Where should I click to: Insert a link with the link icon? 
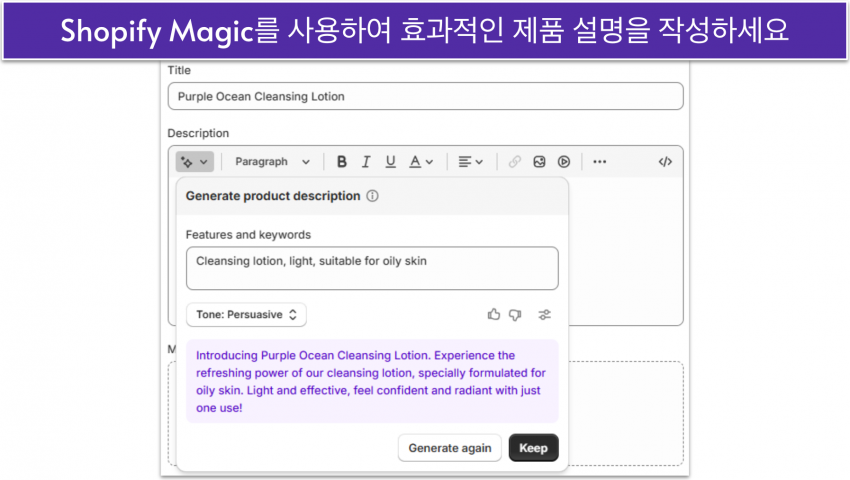(x=514, y=161)
